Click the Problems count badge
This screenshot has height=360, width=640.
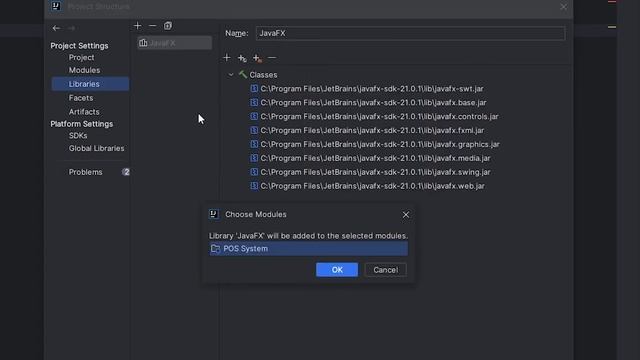126,172
